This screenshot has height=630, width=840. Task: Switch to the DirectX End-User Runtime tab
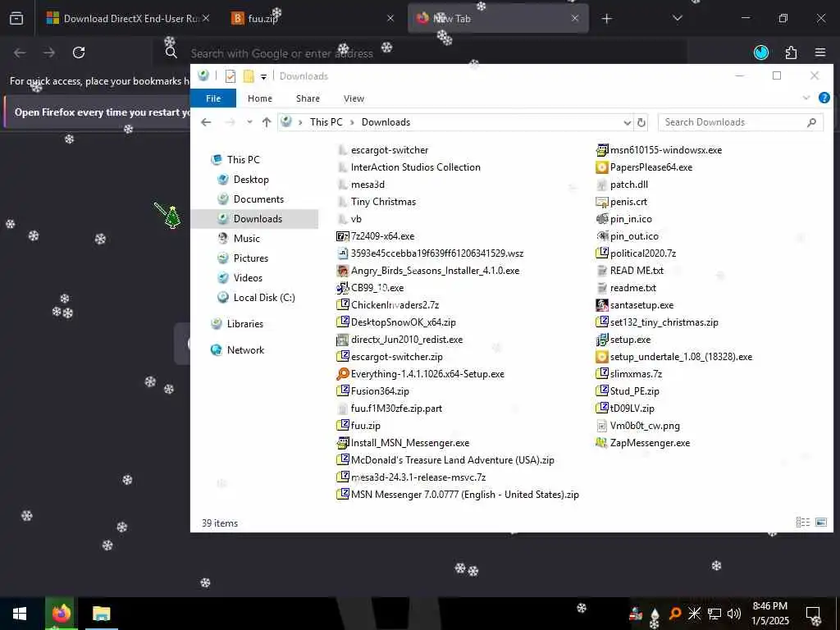point(127,19)
